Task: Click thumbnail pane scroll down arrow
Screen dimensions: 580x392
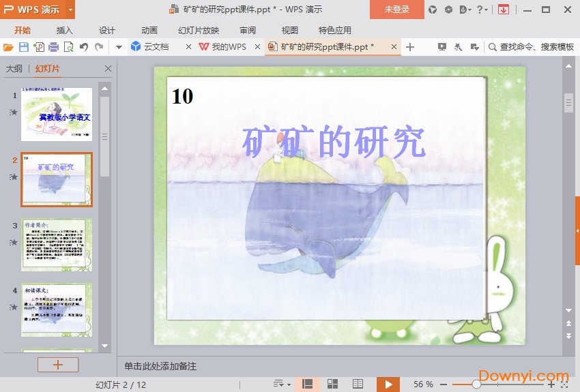Action: coord(104,346)
